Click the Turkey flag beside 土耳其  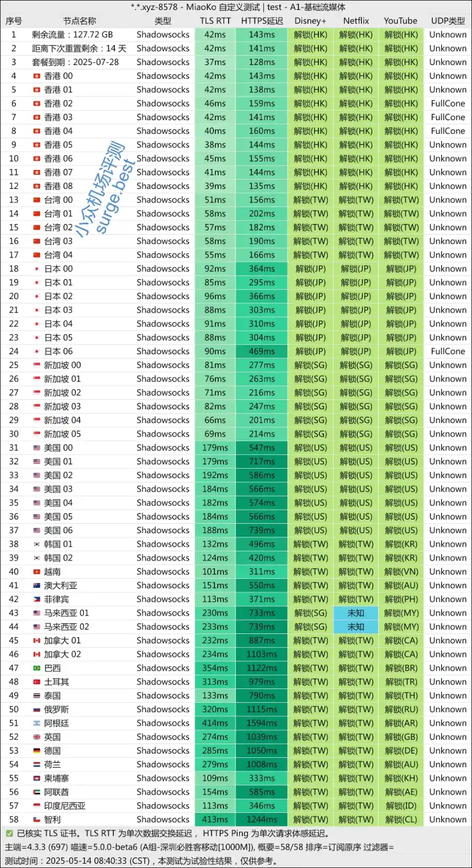tap(37, 682)
